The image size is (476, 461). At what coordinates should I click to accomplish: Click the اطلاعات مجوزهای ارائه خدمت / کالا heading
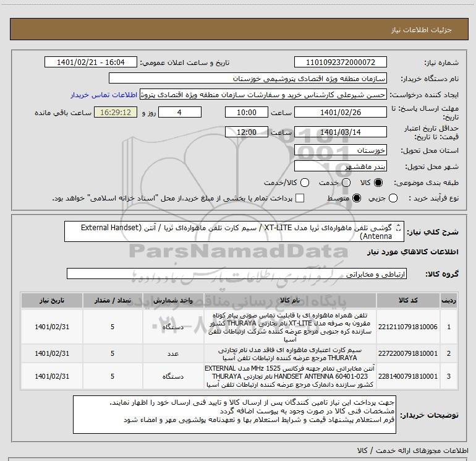[412, 450]
